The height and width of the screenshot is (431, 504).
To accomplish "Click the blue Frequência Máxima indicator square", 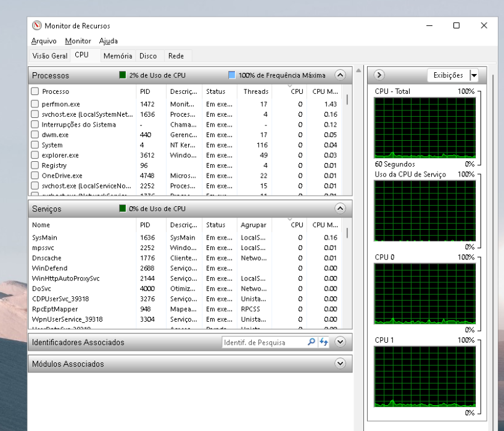I will pyautogui.click(x=232, y=75).
